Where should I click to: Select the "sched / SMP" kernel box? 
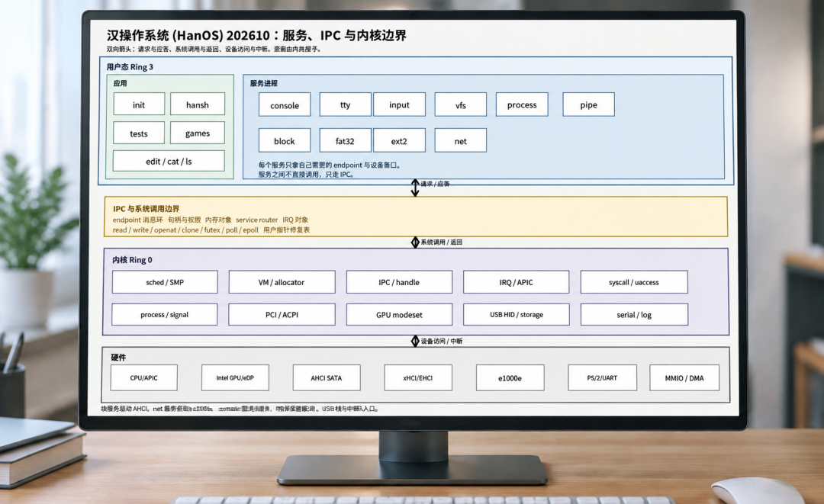pyautogui.click(x=165, y=282)
